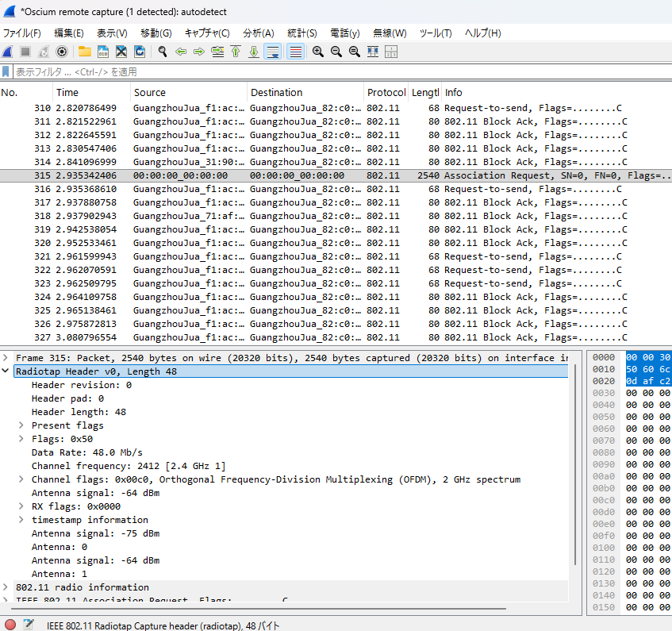
Task: Open a capture file folder icon
Action: point(84,52)
